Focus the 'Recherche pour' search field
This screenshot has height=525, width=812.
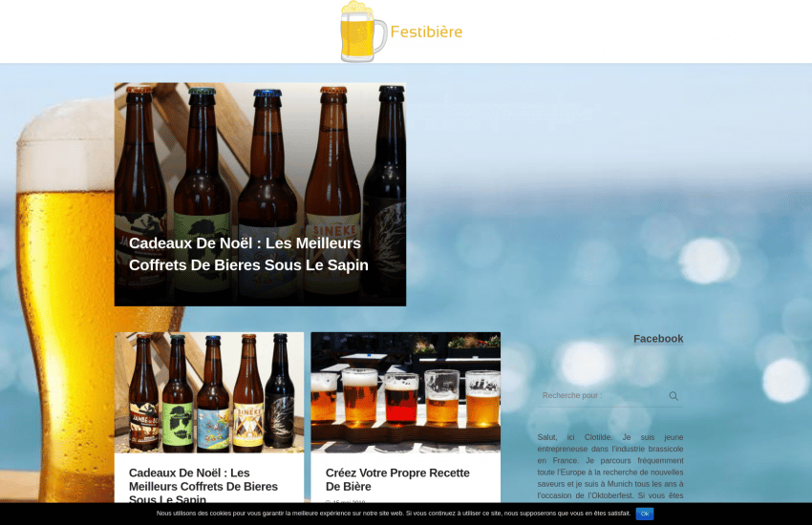[x=600, y=396]
